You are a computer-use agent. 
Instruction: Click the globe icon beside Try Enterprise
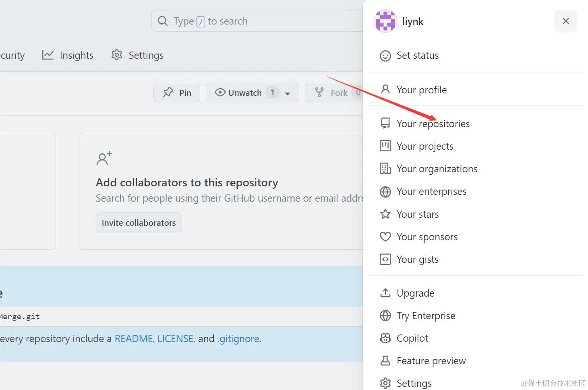point(385,316)
